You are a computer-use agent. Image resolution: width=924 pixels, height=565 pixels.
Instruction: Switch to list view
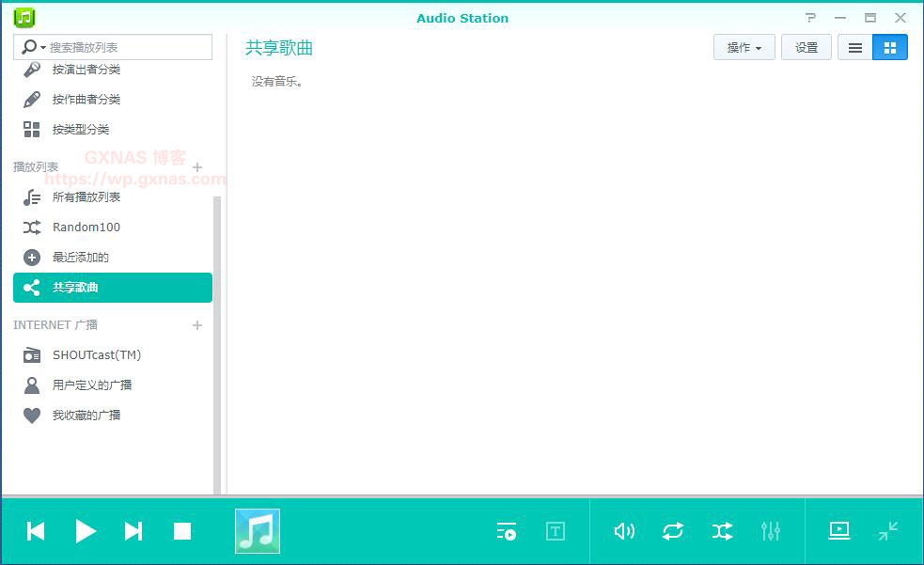854,48
